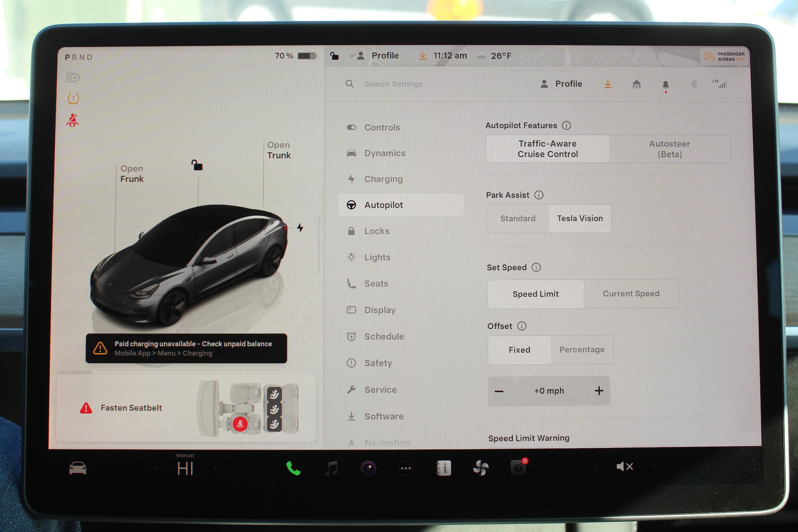Switch Park Assist to Standard

tap(517, 219)
